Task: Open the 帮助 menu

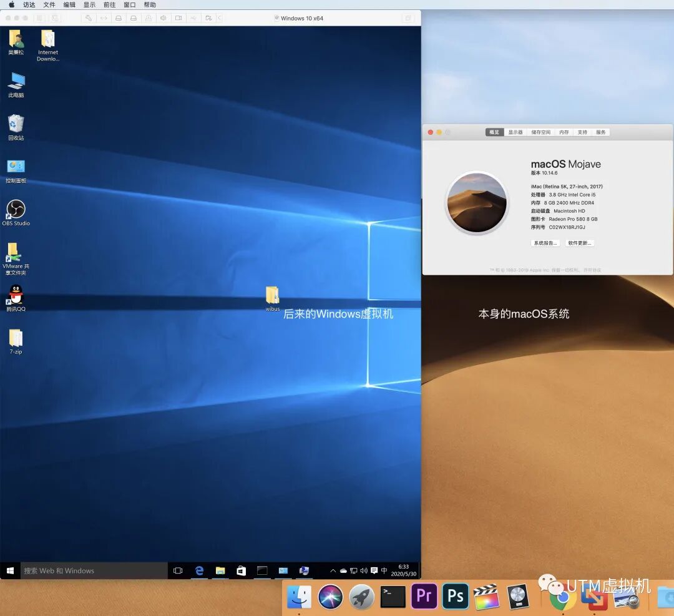Action: coord(150,5)
